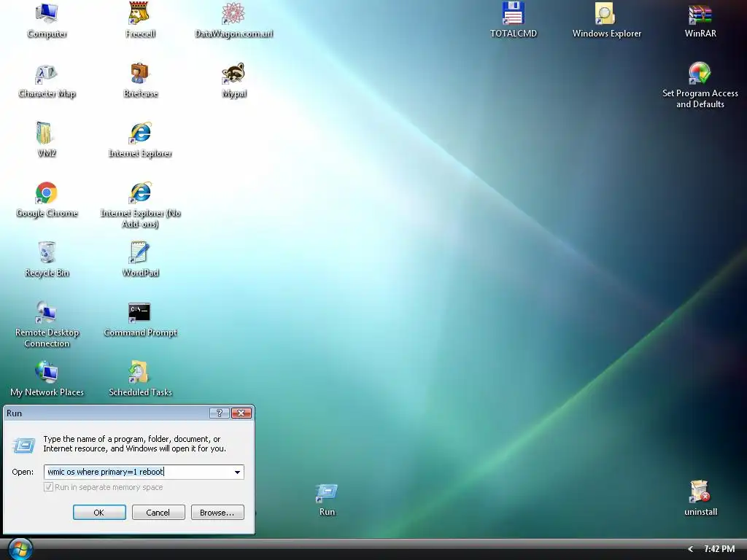Click the 7:42 PM taskbar clock
The width and height of the screenshot is (747, 560).
[719, 549]
